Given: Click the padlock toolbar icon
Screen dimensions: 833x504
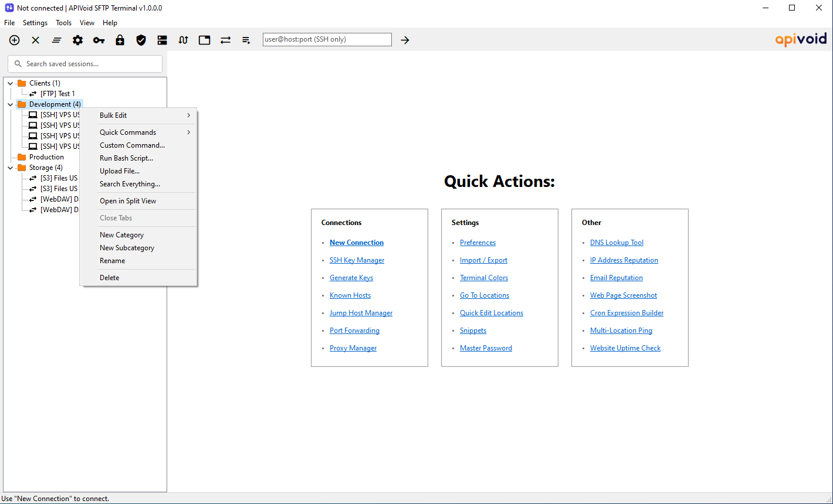Looking at the screenshot, I should [120, 40].
